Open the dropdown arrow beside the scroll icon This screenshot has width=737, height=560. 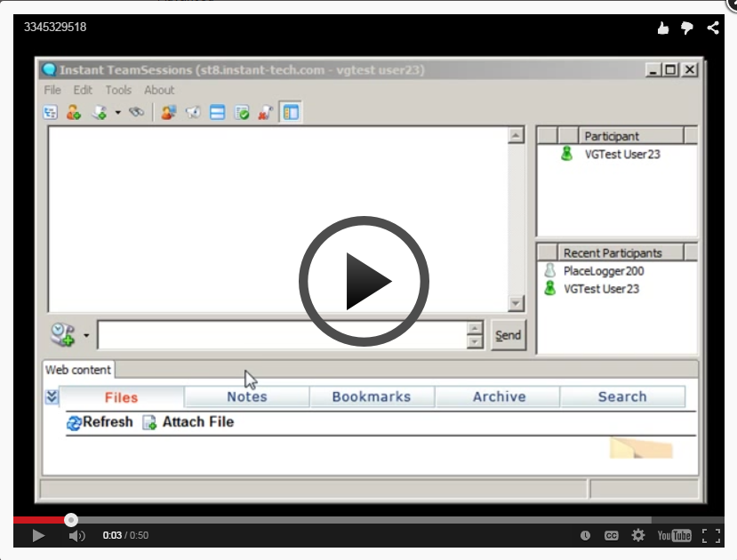(x=117, y=112)
